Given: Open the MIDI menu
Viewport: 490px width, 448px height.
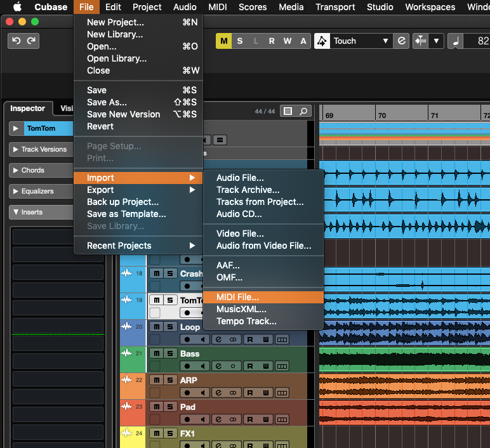Looking at the screenshot, I should click(x=218, y=7).
